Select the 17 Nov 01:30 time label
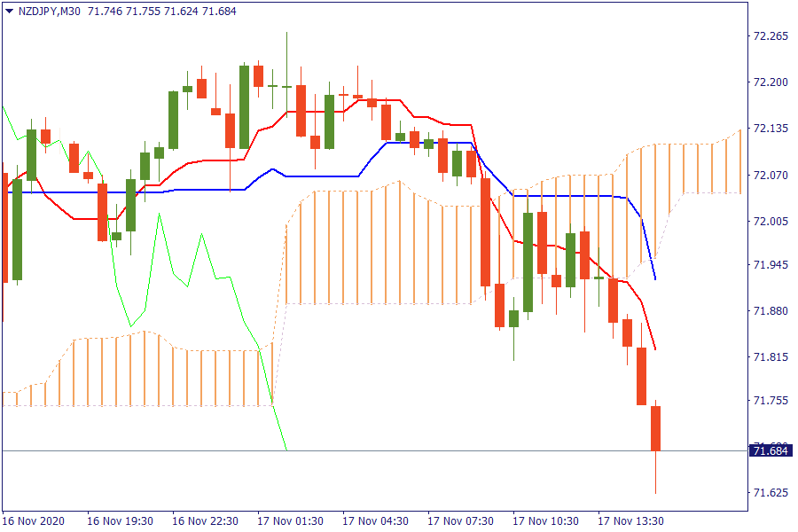798x532 pixels. point(291,520)
